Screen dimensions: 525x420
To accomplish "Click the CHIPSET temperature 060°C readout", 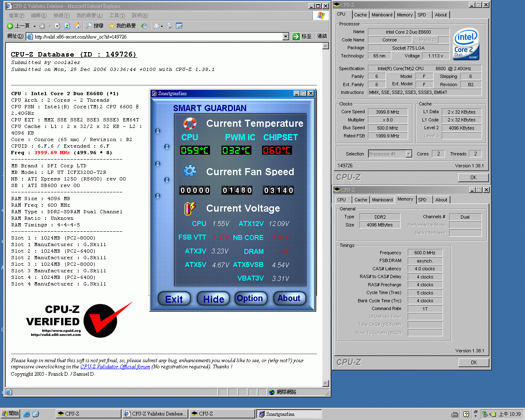I will coord(277,150).
